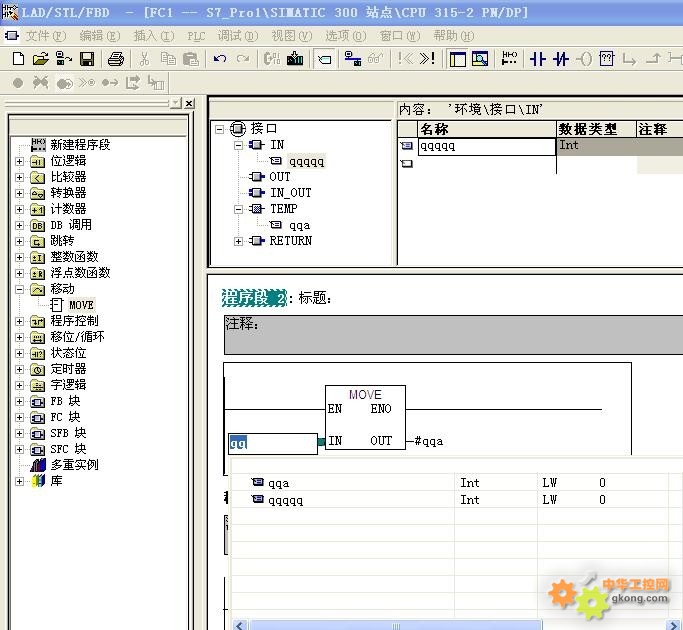Expand the 计数器 folder

click(x=19, y=209)
